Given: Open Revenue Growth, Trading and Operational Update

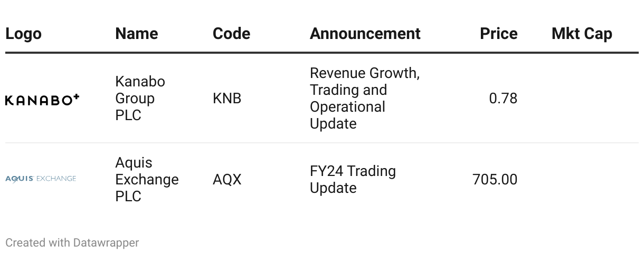Looking at the screenshot, I should coord(365,99).
